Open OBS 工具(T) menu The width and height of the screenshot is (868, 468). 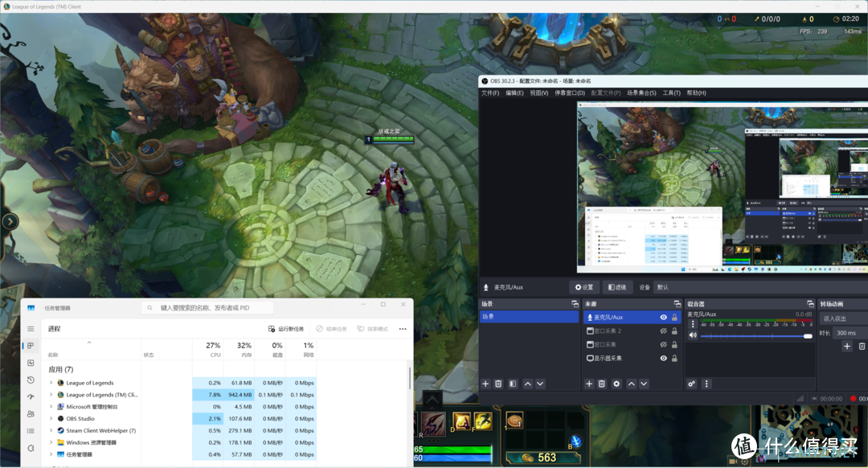point(671,93)
